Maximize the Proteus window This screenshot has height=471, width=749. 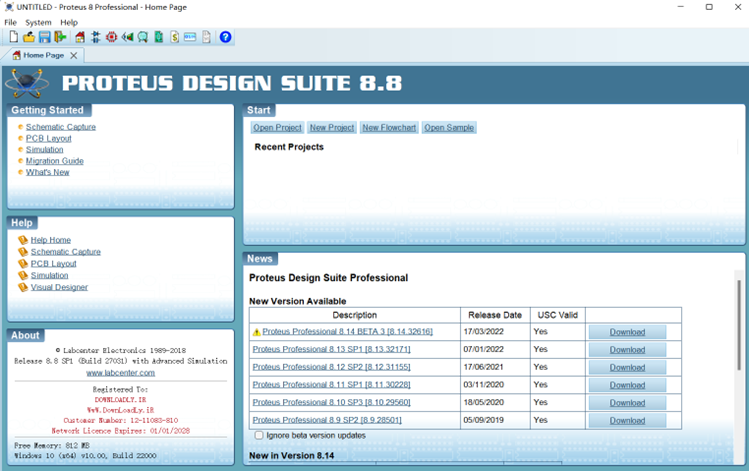[x=709, y=7]
